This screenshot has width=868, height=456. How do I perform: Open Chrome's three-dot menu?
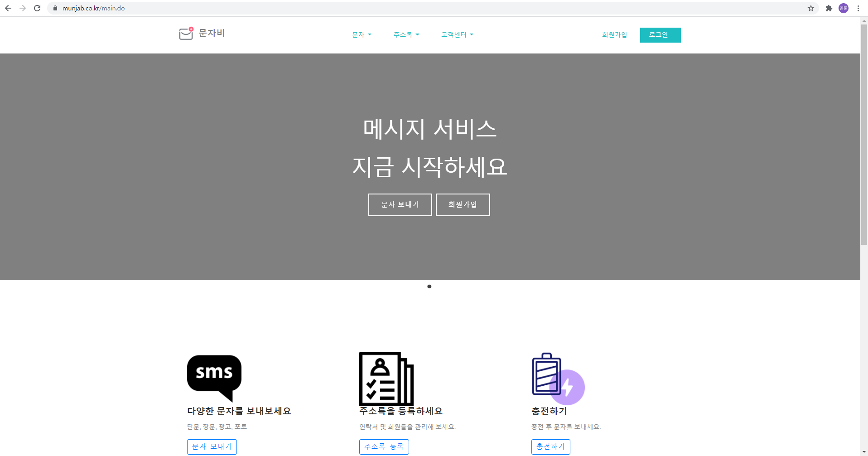pyautogui.click(x=858, y=8)
